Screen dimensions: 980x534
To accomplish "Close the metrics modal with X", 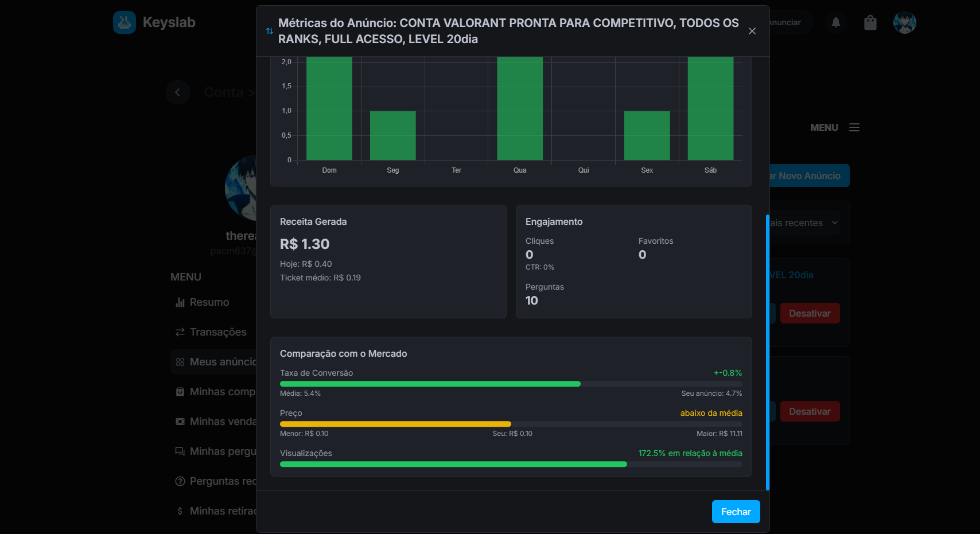I will pyautogui.click(x=752, y=31).
